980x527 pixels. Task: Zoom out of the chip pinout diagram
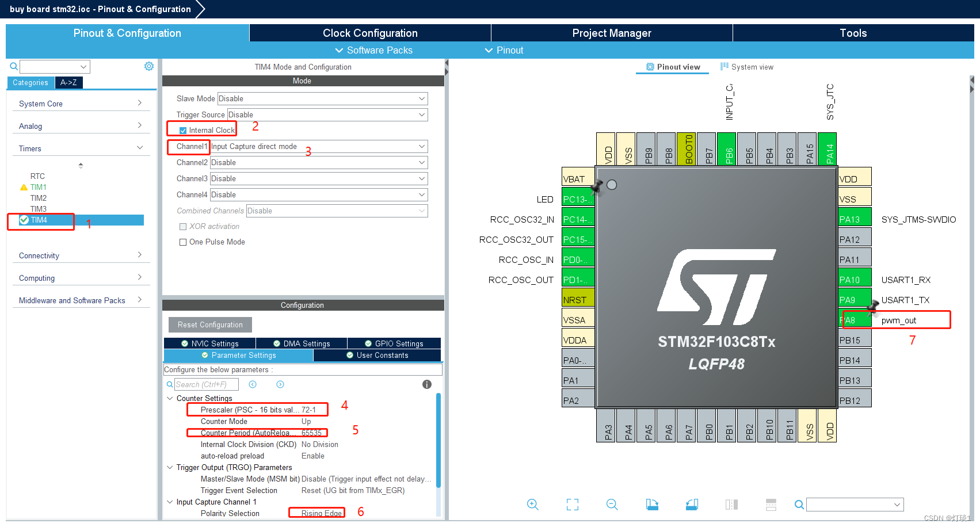click(x=612, y=505)
